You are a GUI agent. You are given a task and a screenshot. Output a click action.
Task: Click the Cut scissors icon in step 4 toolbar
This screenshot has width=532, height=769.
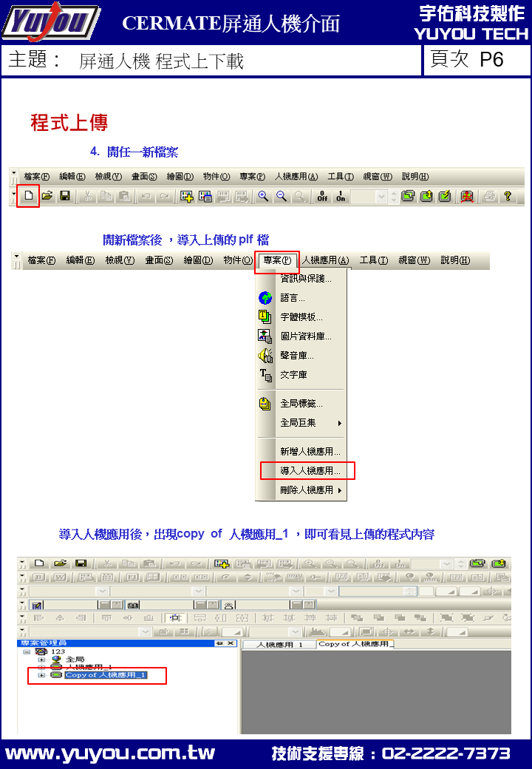(x=87, y=196)
